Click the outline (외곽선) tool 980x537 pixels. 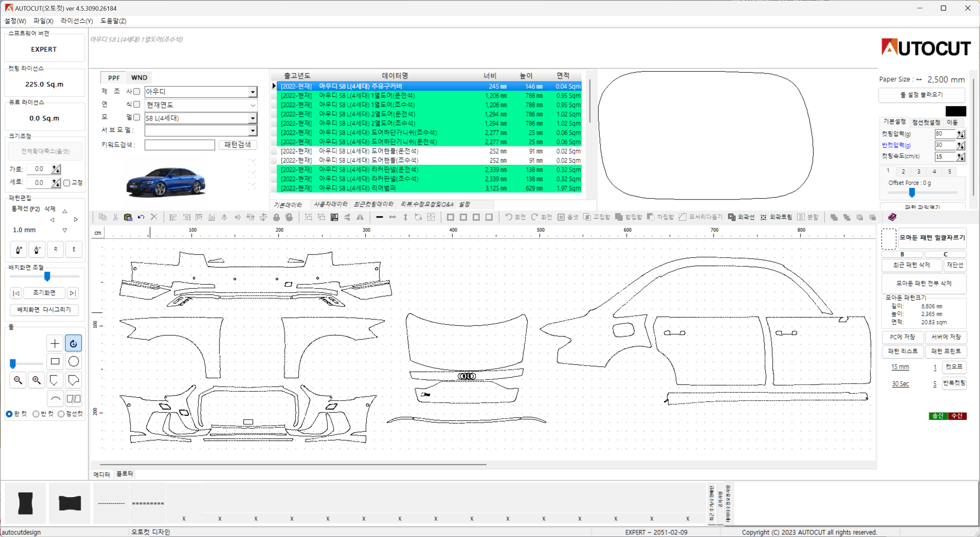click(741, 217)
